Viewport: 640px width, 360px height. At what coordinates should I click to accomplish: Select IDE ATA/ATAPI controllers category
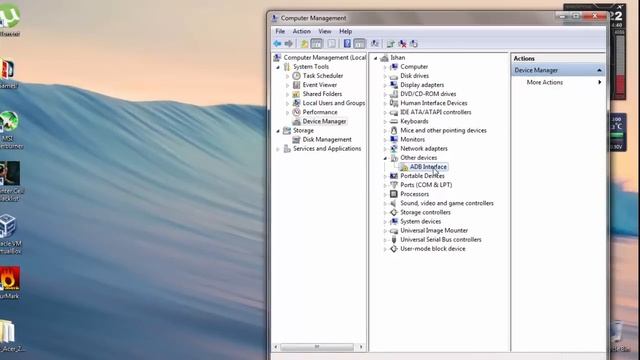point(436,112)
